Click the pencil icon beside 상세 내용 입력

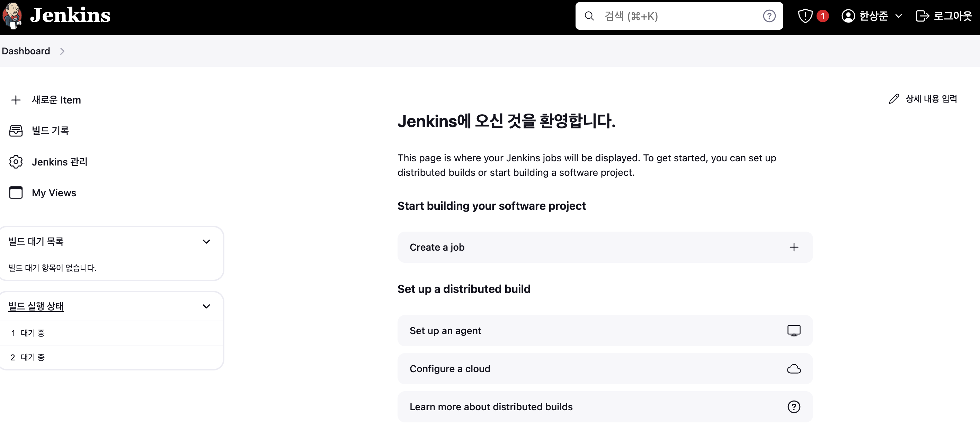pyautogui.click(x=894, y=99)
